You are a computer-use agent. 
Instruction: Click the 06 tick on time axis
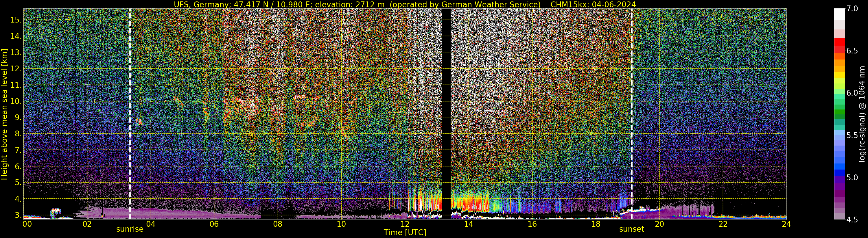[214, 224]
